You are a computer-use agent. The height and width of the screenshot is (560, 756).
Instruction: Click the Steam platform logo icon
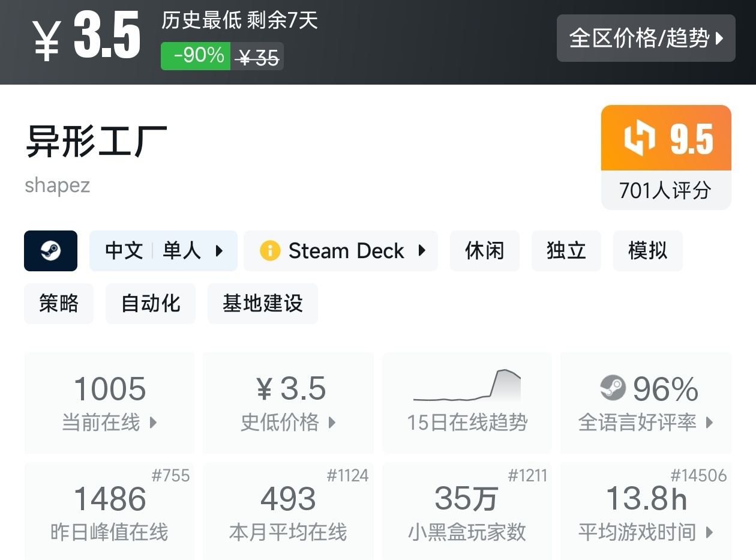point(50,251)
